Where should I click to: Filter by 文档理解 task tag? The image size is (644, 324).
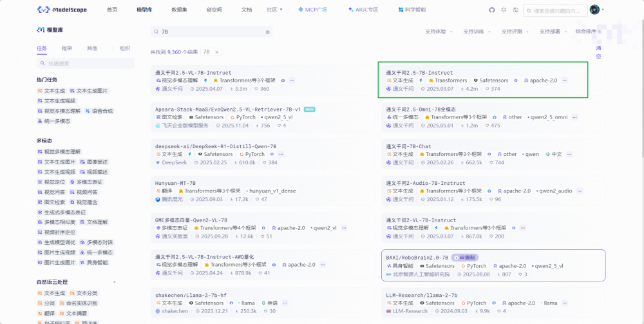point(94,222)
